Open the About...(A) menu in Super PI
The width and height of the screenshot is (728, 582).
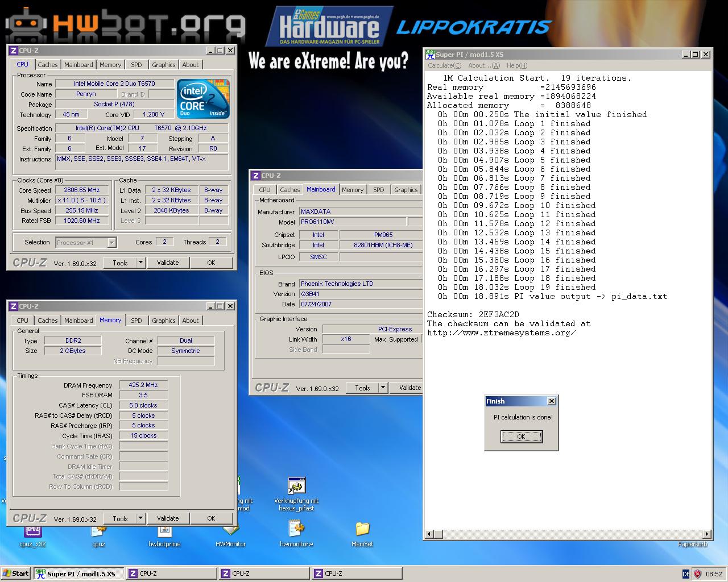coord(484,65)
